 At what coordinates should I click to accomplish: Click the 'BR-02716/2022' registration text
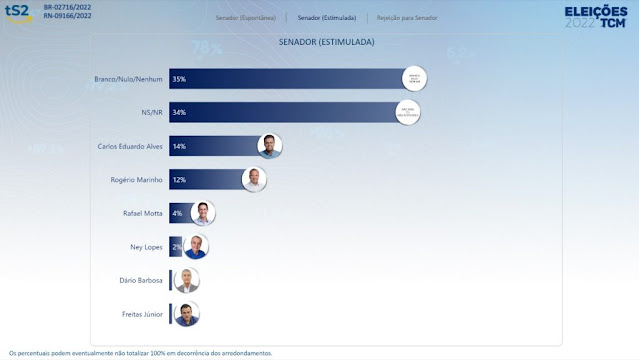(x=68, y=7)
